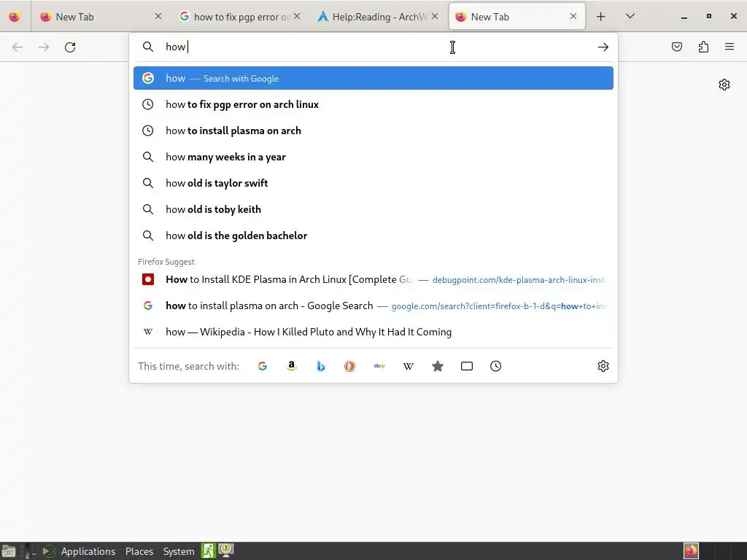Image resolution: width=747 pixels, height=560 pixels.
Task: Click the log out exit icon in panel
Action: [x=208, y=551]
